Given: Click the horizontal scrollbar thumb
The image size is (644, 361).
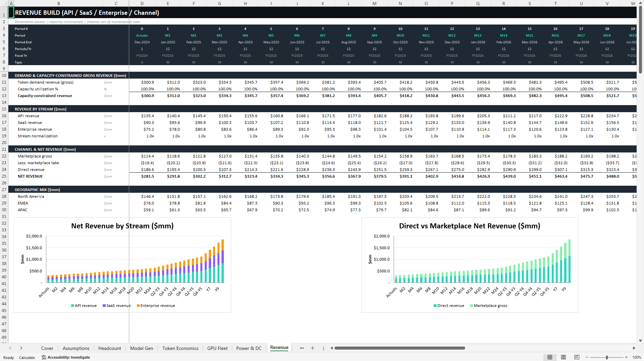Looking at the screenshot, I should pos(399,348).
